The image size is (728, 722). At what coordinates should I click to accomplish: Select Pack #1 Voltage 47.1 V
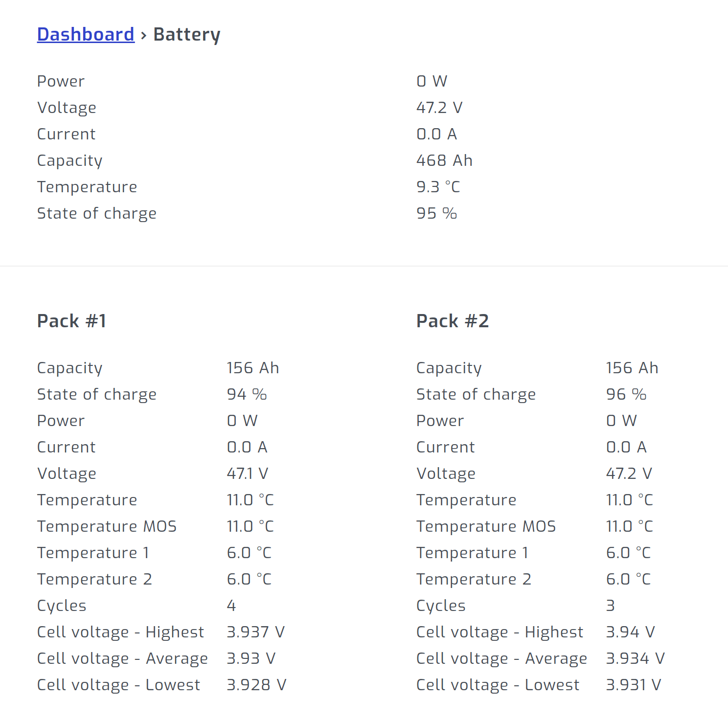tap(248, 473)
